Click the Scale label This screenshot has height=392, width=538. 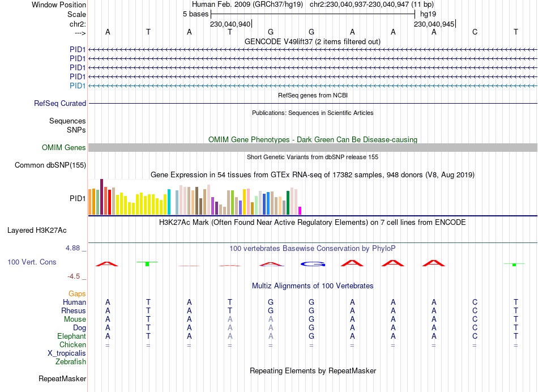(76, 14)
